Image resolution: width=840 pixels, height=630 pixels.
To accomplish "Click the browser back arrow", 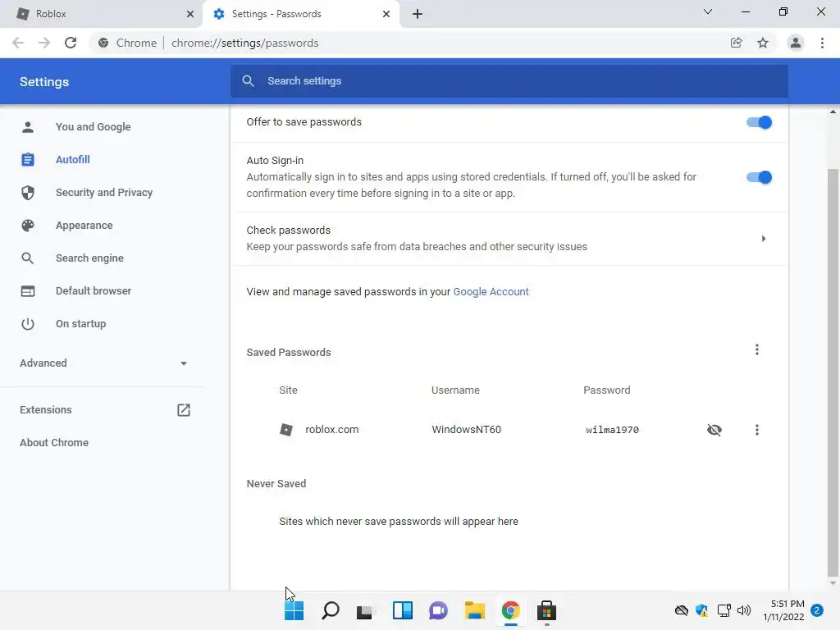I will 18,43.
